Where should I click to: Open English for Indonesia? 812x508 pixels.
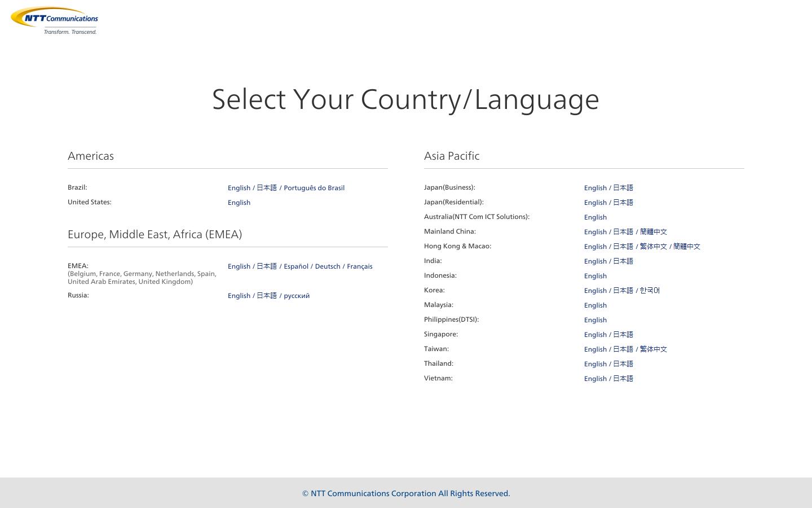[x=595, y=275]
